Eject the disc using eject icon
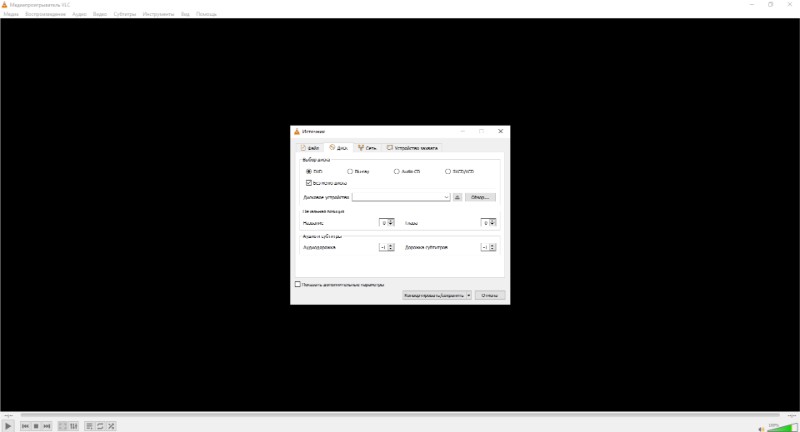800x432 pixels. click(458, 197)
